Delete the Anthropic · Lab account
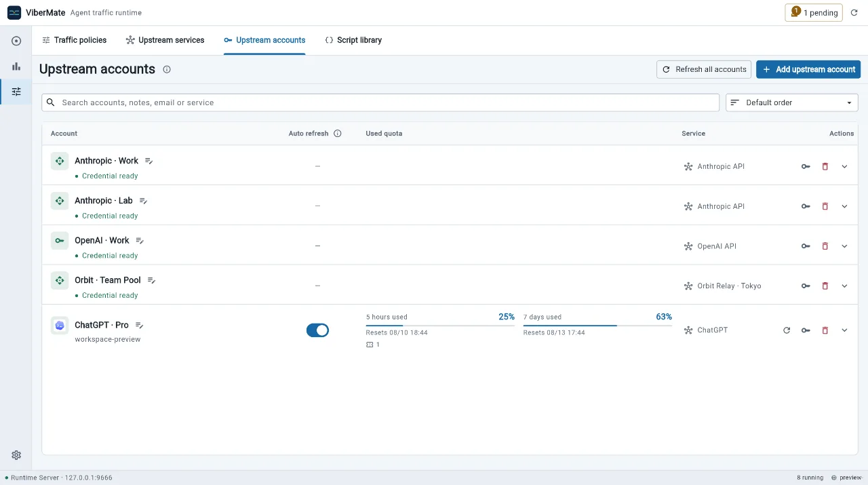 click(825, 206)
